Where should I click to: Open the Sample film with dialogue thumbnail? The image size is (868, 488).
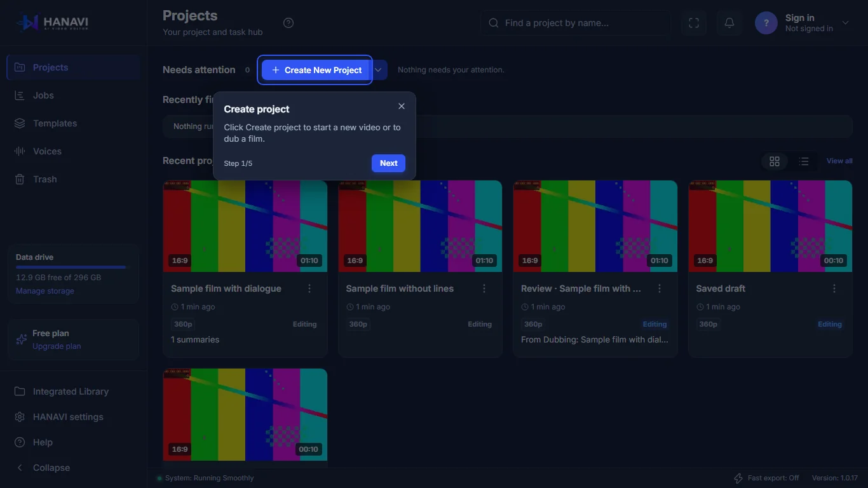pos(245,226)
